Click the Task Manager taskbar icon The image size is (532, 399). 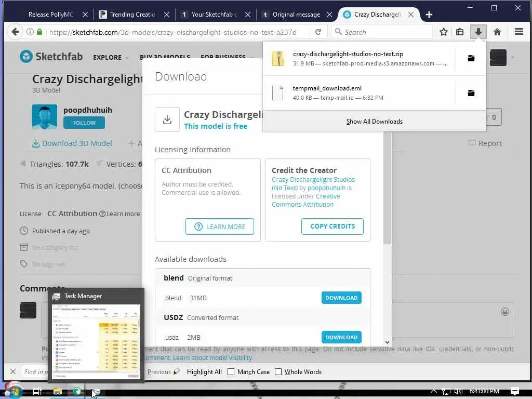(x=96, y=392)
